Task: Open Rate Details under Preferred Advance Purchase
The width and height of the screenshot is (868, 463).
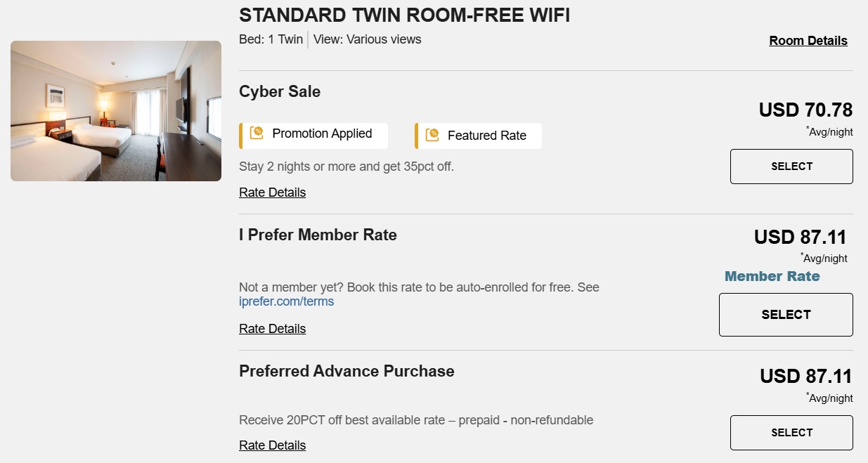Action: [x=272, y=445]
